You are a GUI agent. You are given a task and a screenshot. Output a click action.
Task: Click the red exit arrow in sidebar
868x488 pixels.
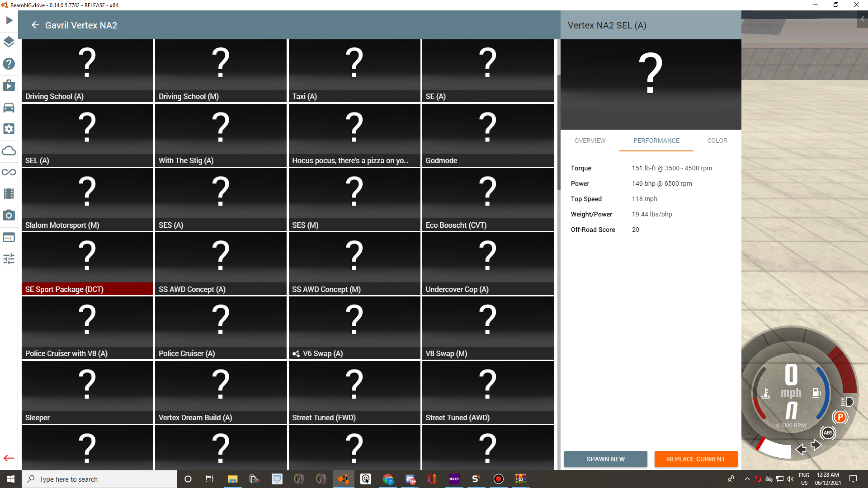point(9,458)
